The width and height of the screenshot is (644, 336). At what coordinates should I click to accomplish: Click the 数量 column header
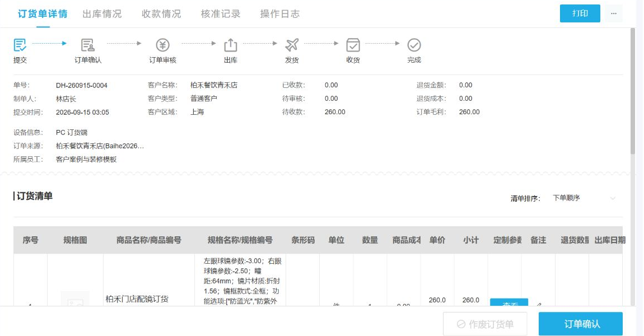tap(370, 240)
